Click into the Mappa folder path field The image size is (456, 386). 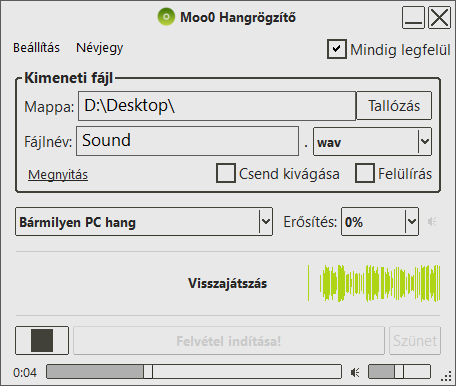pos(217,106)
